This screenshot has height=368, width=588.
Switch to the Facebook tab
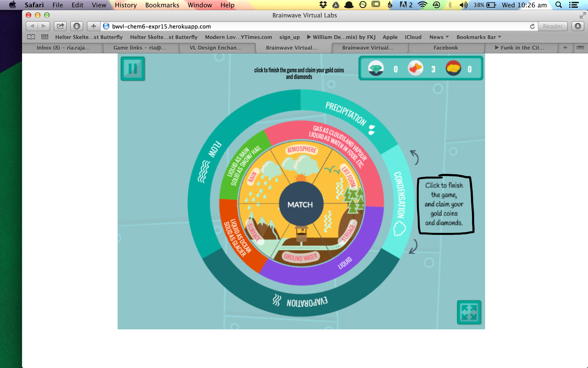[x=446, y=48]
